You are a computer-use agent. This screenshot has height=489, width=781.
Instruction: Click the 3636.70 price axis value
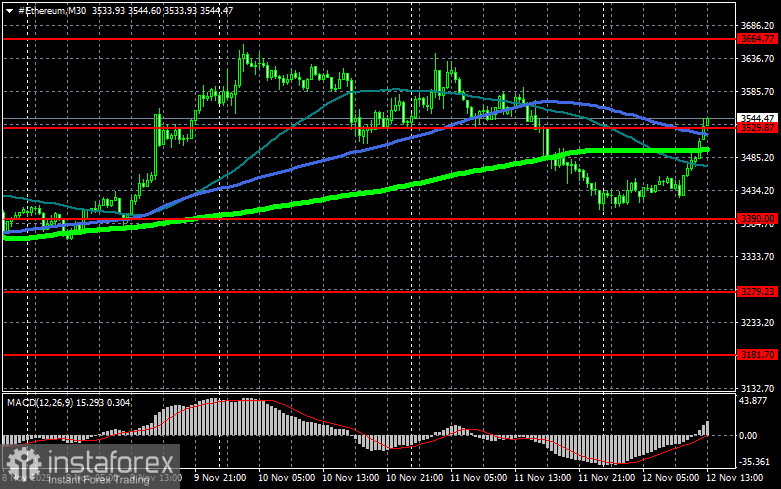coord(757,59)
